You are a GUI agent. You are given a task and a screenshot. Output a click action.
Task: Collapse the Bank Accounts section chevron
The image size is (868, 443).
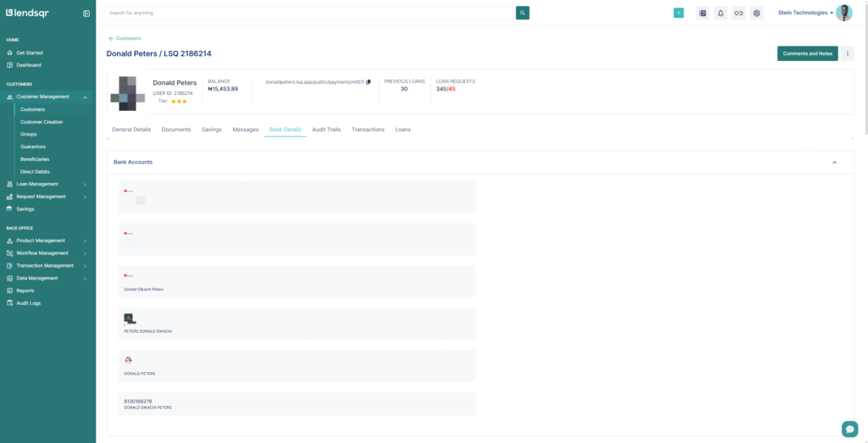click(x=835, y=163)
